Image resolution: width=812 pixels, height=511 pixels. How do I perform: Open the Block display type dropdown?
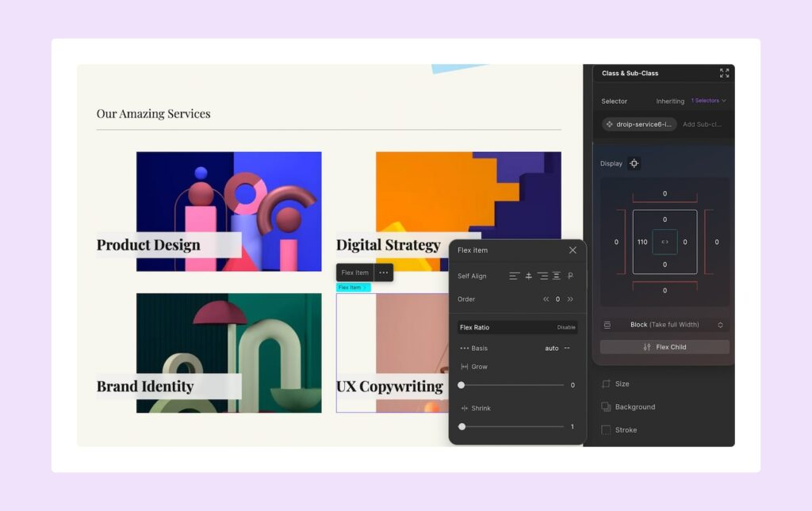click(x=664, y=325)
